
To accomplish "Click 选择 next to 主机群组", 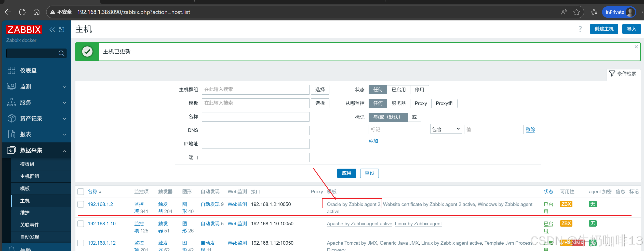I will click(320, 90).
